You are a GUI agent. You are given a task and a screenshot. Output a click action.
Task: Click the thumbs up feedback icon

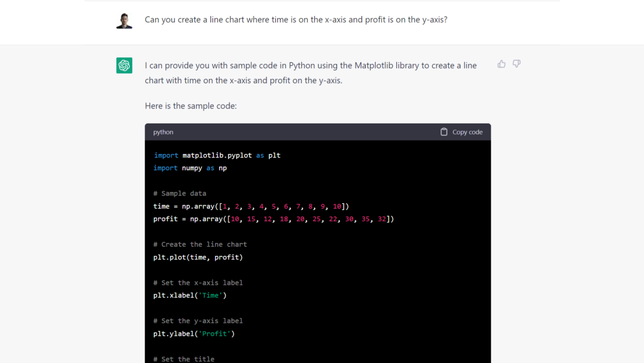[x=501, y=64]
